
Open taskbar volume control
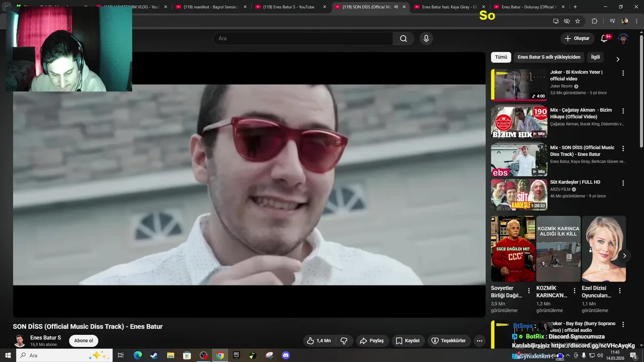[x=600, y=355]
